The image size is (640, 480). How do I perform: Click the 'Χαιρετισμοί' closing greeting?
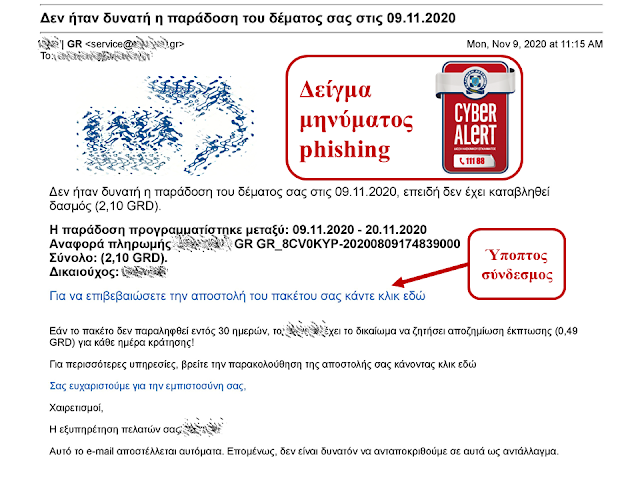(76, 408)
